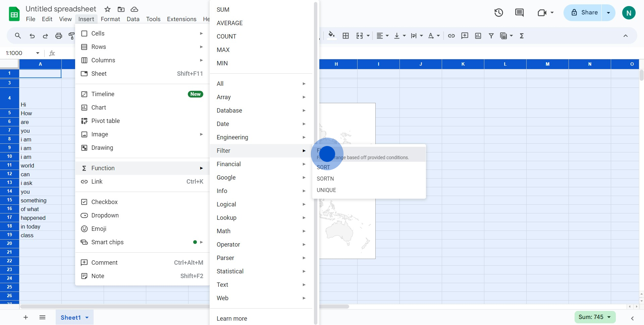The width and height of the screenshot is (644, 325).
Task: Open the Extensions menu
Action: tap(181, 19)
